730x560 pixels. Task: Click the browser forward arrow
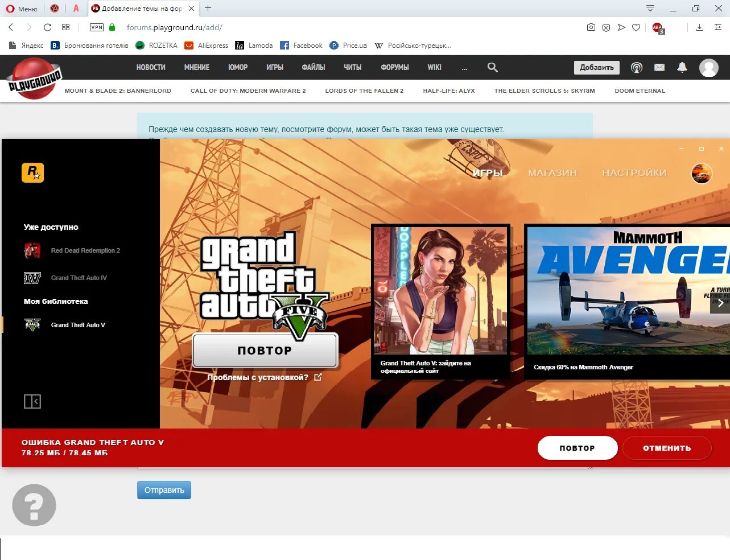29,27
